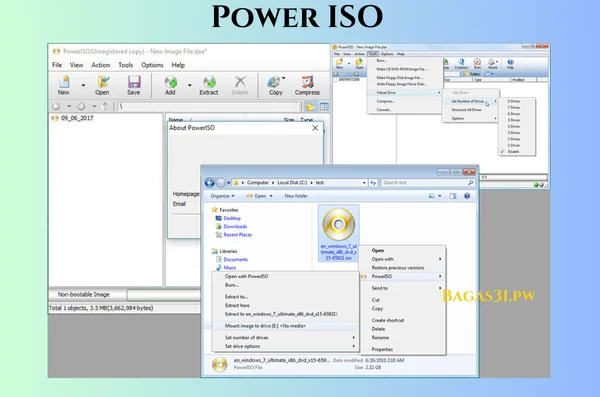Choose Open with PowerISO context entry
The image size is (600, 397).
246,276
